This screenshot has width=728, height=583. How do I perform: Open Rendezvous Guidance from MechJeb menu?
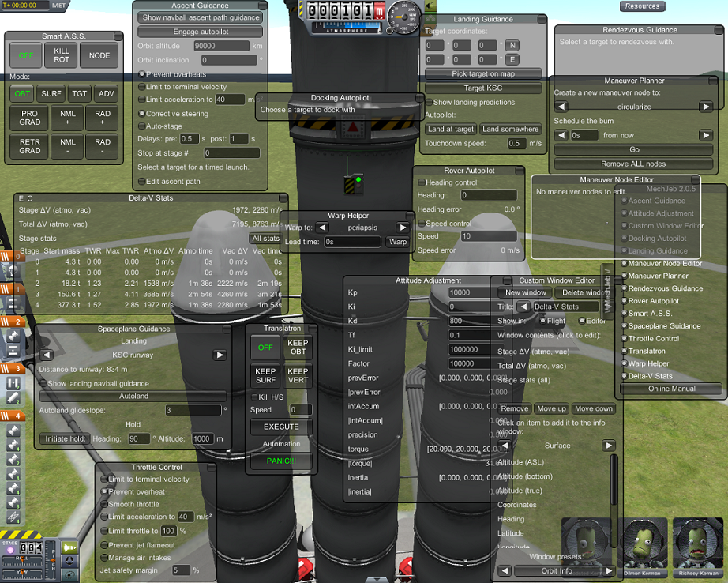coord(665,288)
